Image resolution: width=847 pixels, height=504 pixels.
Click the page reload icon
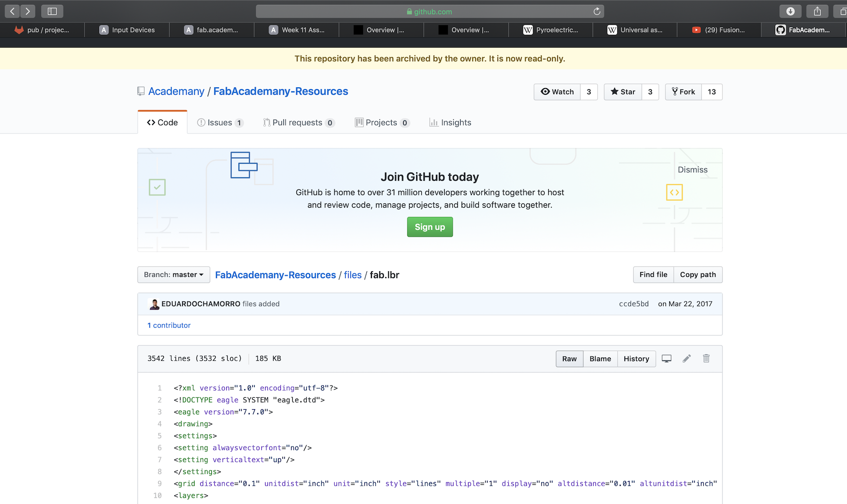[597, 11]
